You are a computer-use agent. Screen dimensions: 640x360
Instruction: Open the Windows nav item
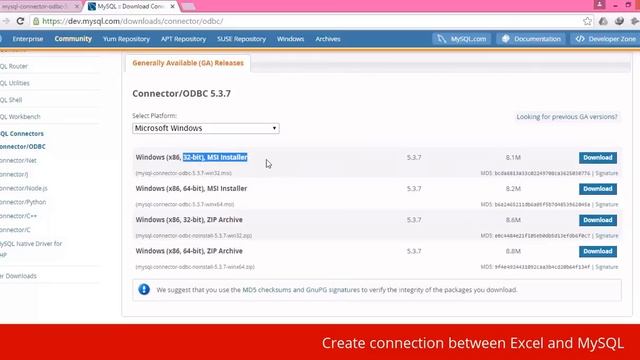point(290,39)
